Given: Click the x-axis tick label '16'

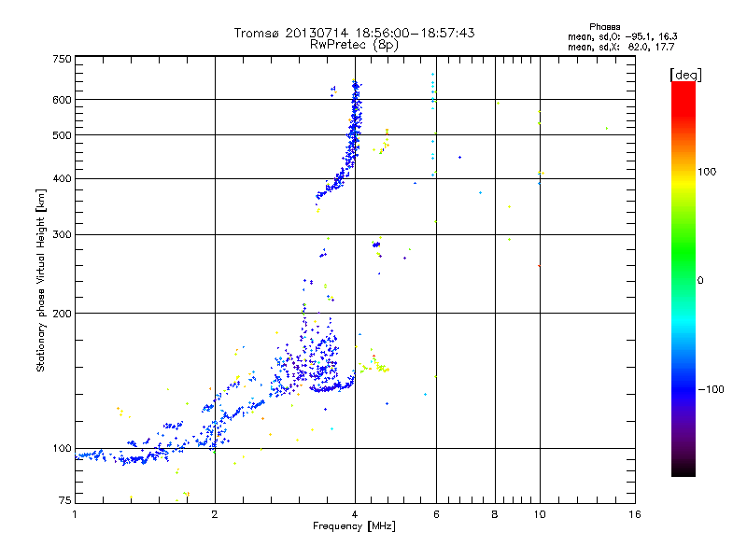Looking at the screenshot, I should tap(635, 514).
